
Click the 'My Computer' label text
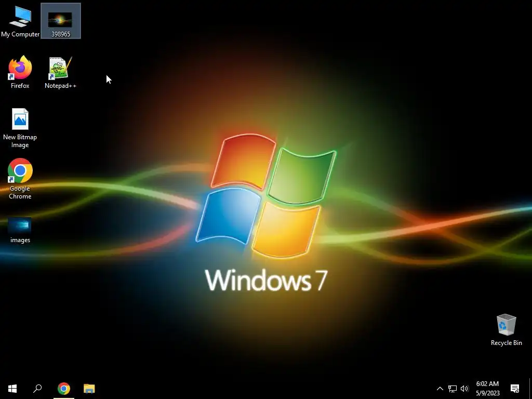pyautogui.click(x=20, y=34)
